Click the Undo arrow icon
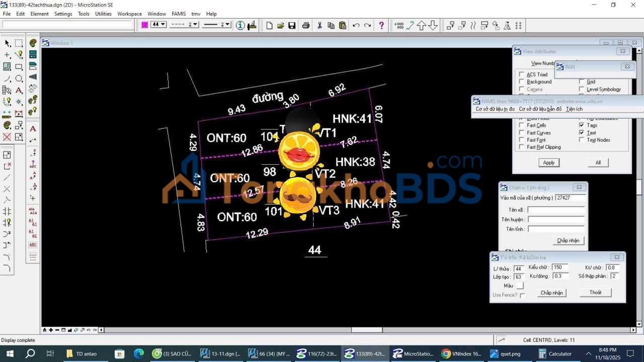Image resolution: width=644 pixels, height=362 pixels. (356, 25)
